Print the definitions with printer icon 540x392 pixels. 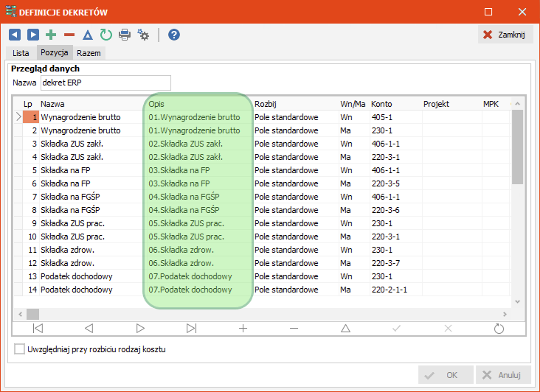click(x=125, y=35)
